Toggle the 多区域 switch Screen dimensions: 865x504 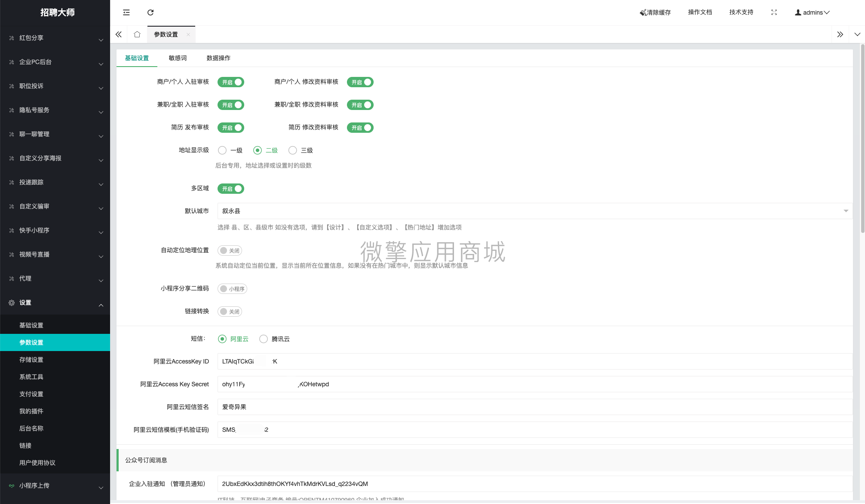click(231, 189)
